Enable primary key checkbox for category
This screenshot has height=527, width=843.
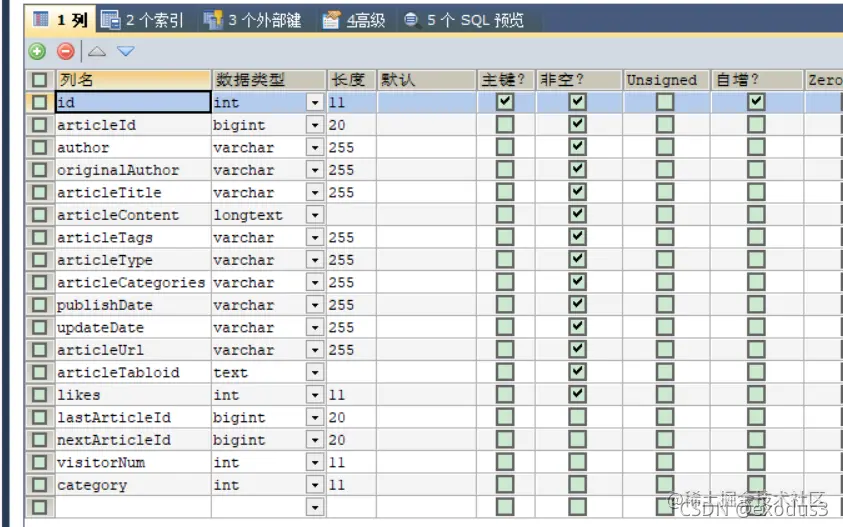(505, 485)
